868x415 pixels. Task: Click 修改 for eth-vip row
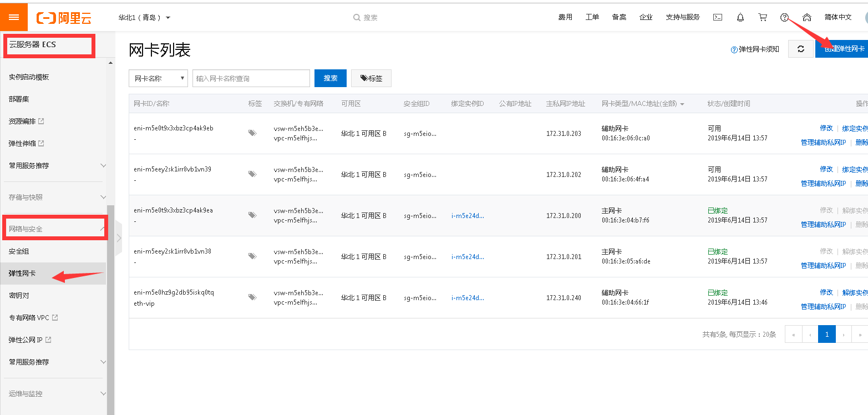click(x=826, y=292)
